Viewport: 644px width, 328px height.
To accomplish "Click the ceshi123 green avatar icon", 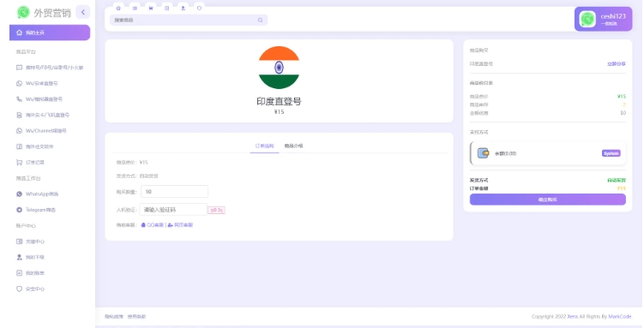I will [587, 20].
